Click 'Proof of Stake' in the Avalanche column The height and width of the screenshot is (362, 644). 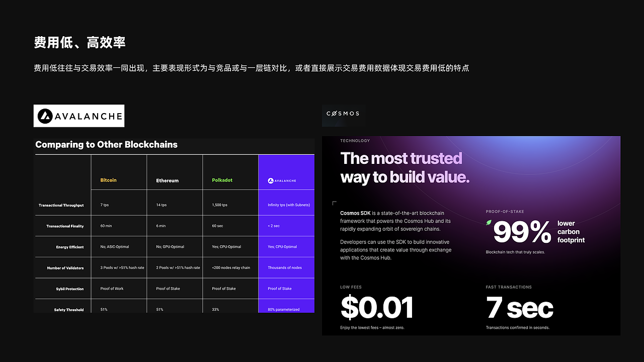coord(280,289)
